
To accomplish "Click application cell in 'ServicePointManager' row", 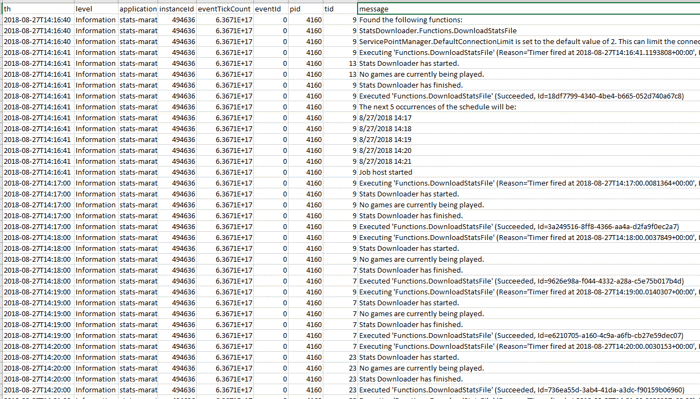I will point(138,42).
